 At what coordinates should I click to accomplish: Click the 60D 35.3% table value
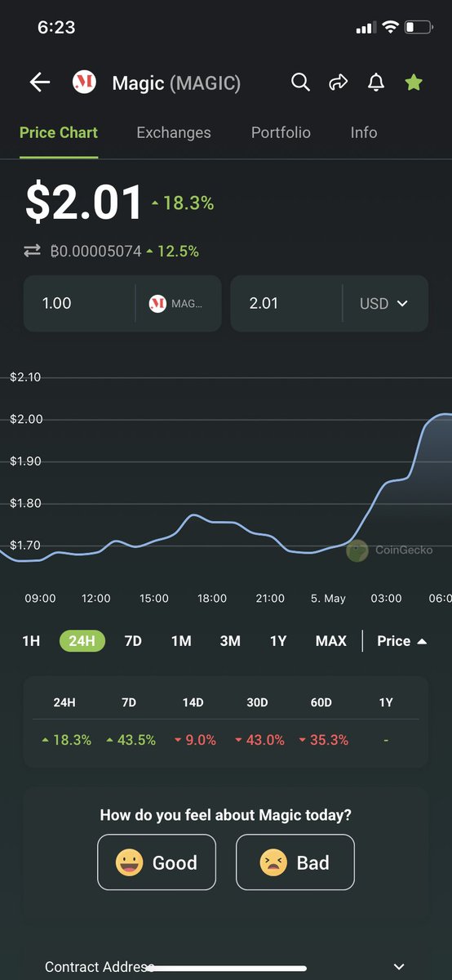coord(324,740)
